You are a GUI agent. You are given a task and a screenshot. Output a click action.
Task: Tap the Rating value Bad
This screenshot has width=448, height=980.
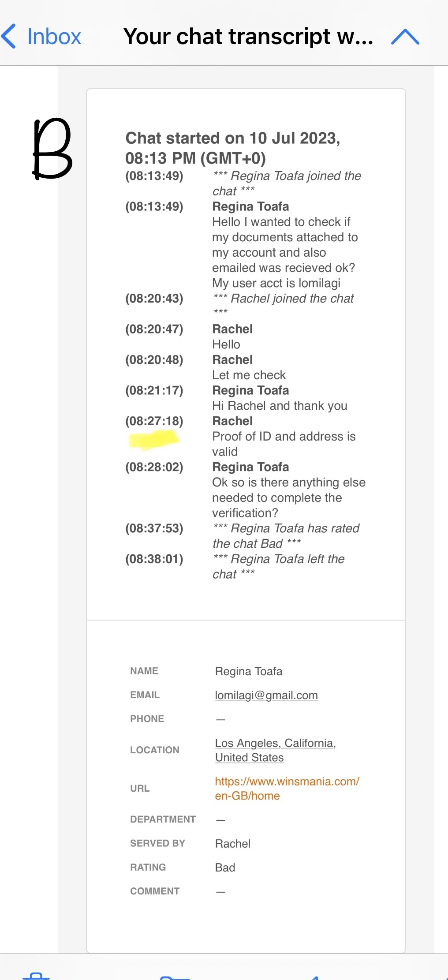pos(225,868)
